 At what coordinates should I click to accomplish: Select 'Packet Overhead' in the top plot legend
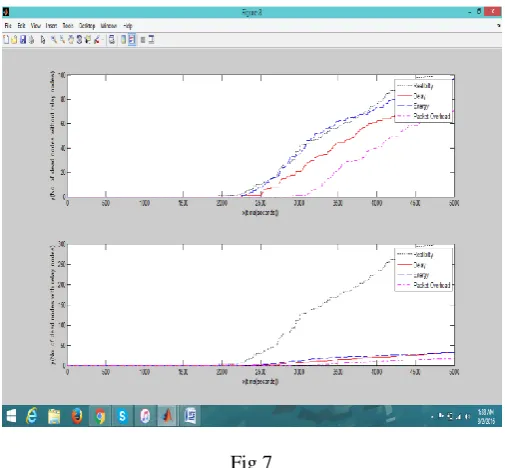coord(432,116)
